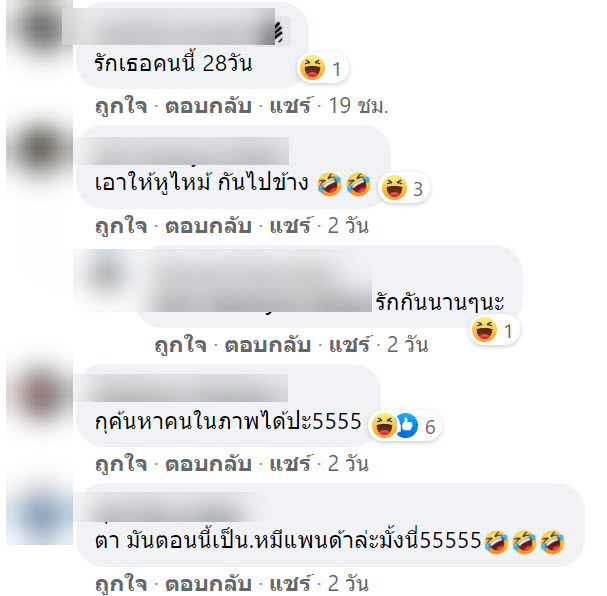Click ตอบกลับ under the ค้นหาคนในภาพ comment
The height and width of the screenshot is (596, 607).
point(208,464)
